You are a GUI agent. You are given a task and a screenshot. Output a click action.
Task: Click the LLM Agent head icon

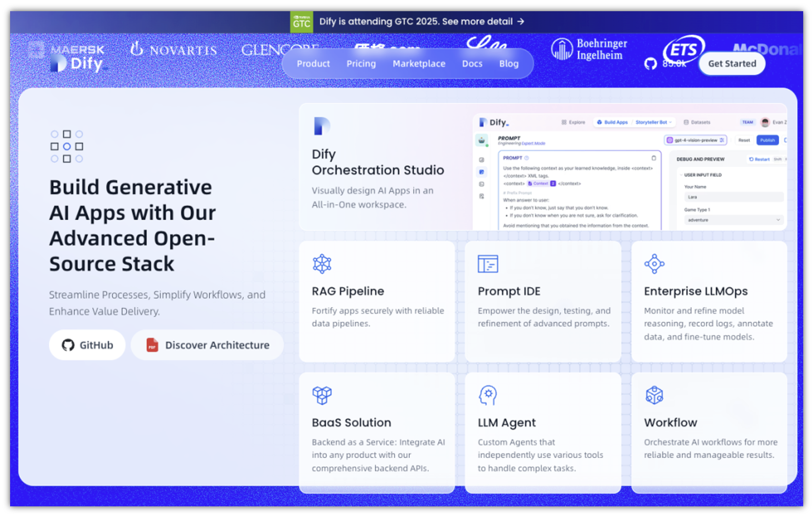[x=487, y=395]
